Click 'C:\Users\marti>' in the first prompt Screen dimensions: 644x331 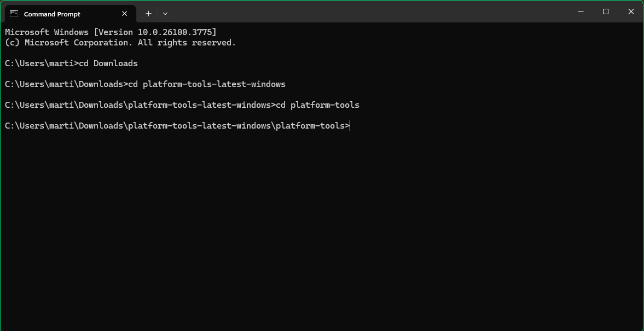pyautogui.click(x=42, y=63)
